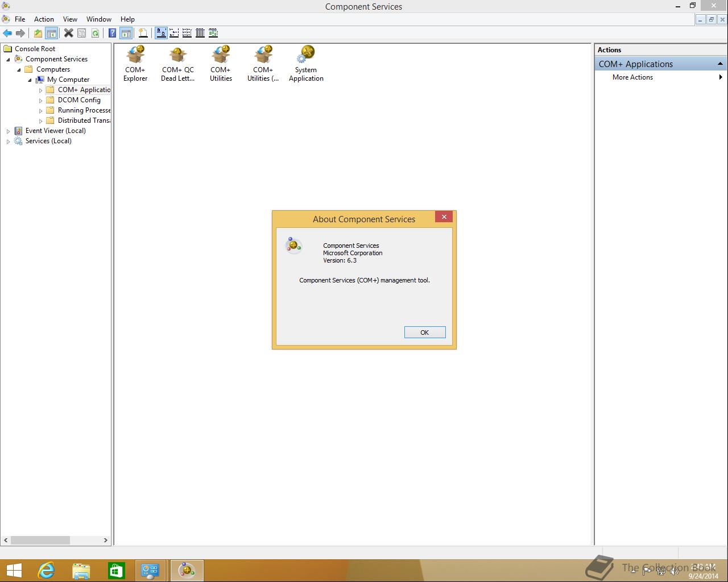Click the Component Services taskbar icon
Viewport: 728px width, 582px height.
pos(187,570)
